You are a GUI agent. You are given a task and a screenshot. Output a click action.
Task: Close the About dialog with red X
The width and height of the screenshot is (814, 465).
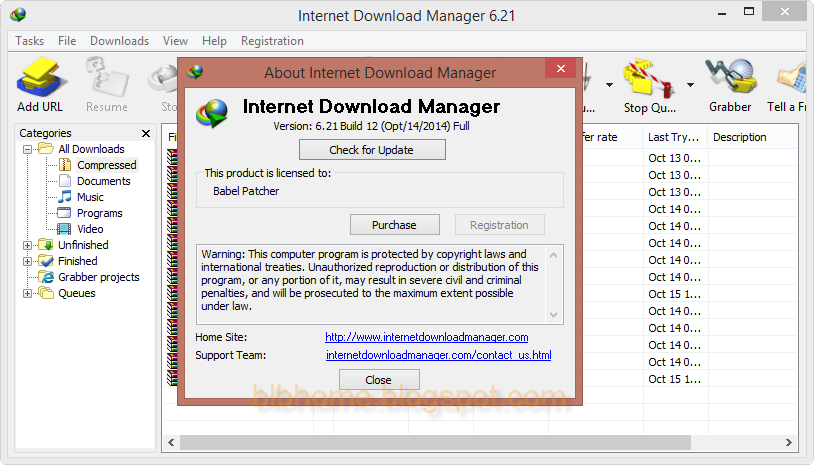(561, 69)
